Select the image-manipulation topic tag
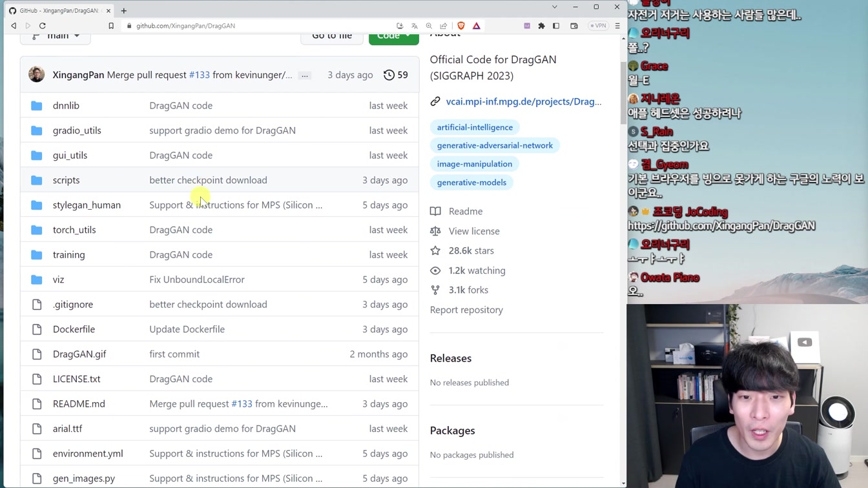 (475, 164)
